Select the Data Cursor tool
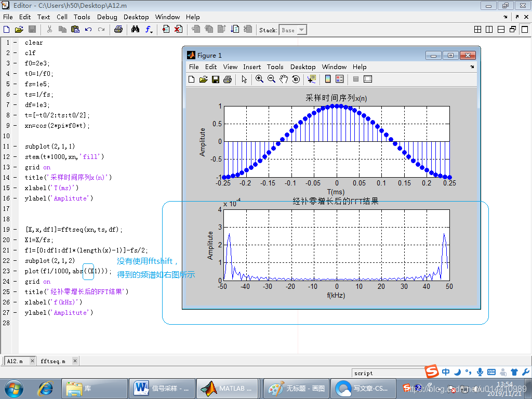 [x=312, y=79]
